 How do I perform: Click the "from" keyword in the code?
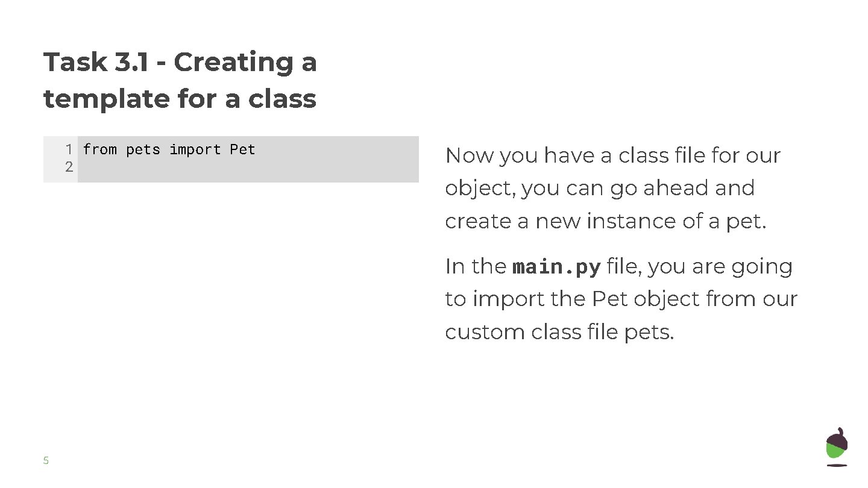99,149
